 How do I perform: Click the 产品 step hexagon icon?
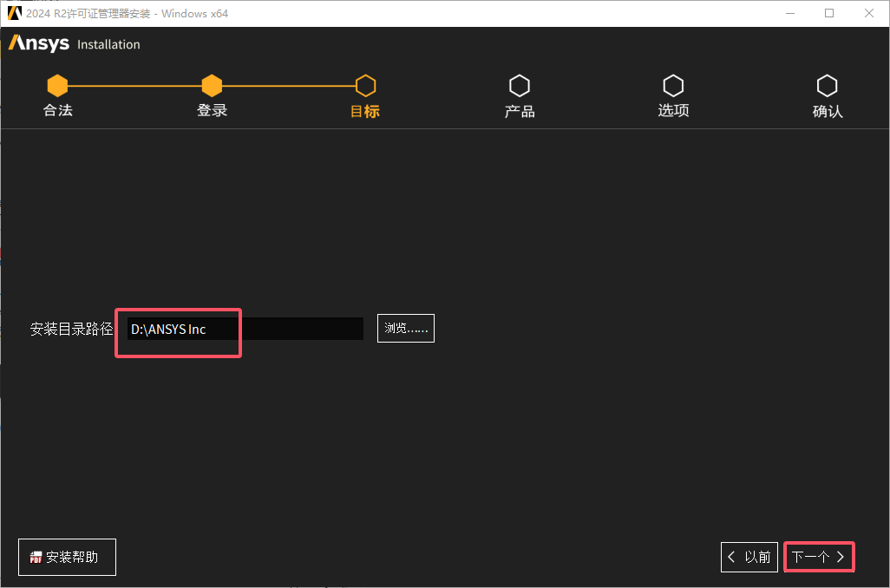tap(520, 86)
